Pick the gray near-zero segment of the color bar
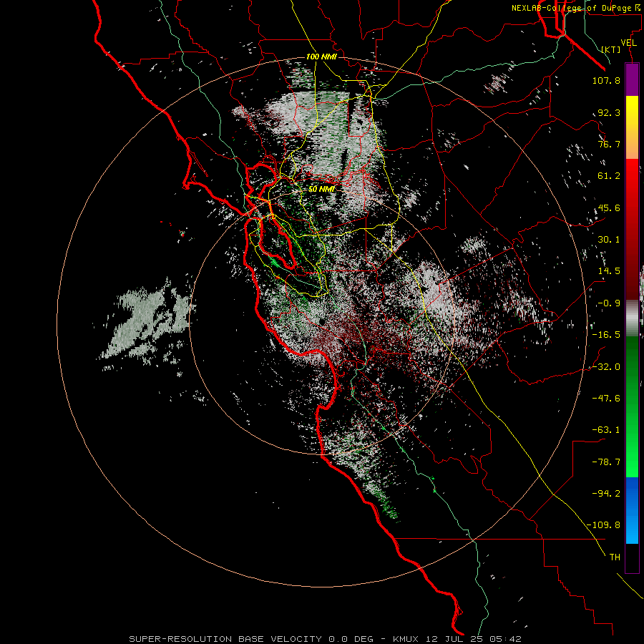The width and height of the screenshot is (644, 644). coord(632,318)
